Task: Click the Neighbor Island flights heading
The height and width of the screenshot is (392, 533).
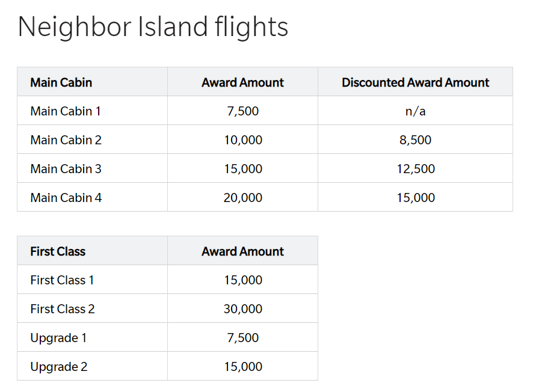Action: (153, 27)
